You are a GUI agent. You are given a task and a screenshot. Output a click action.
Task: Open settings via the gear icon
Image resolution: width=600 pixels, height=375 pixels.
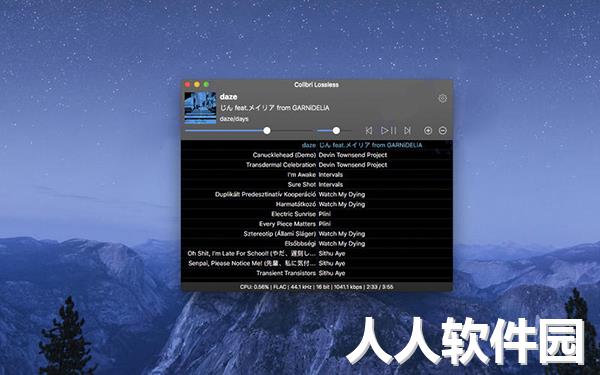442,98
